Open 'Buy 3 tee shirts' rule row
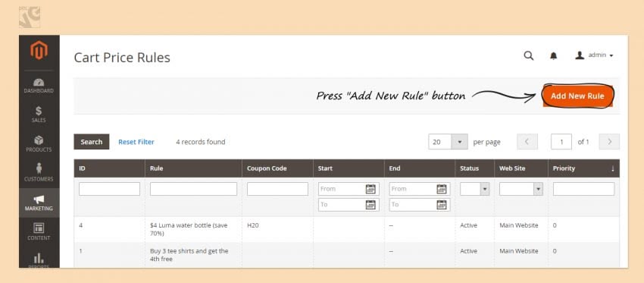This screenshot has height=283, width=644. (347, 255)
